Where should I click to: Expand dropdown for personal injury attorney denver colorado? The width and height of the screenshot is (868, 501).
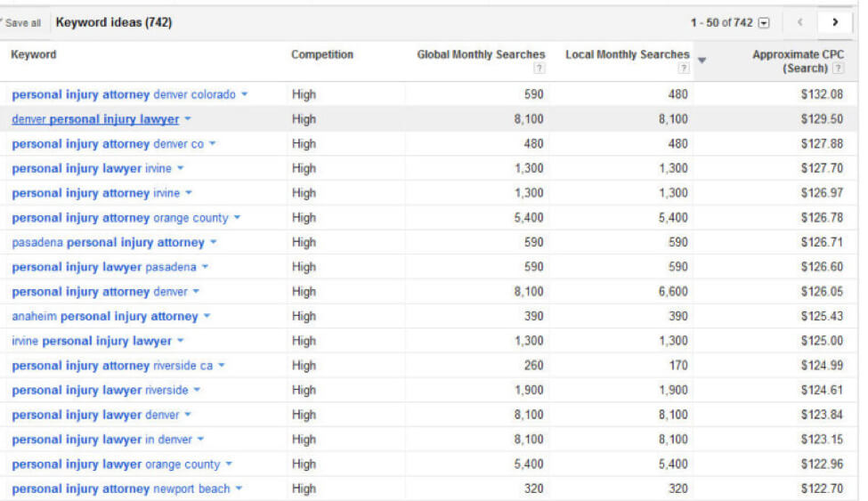[244, 94]
